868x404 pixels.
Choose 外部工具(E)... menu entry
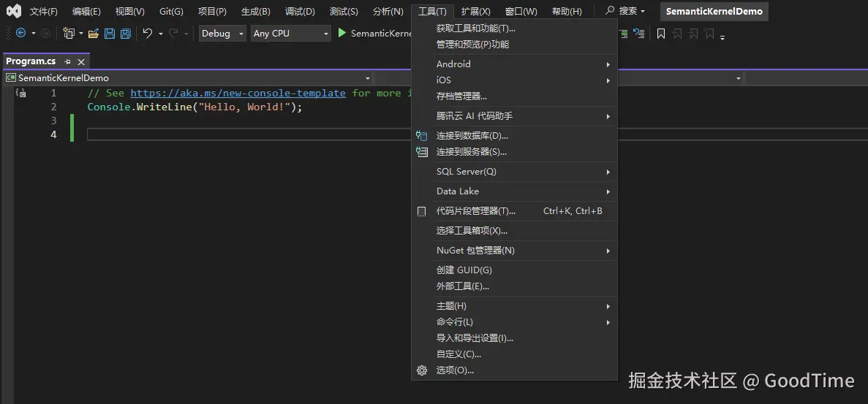point(514,286)
